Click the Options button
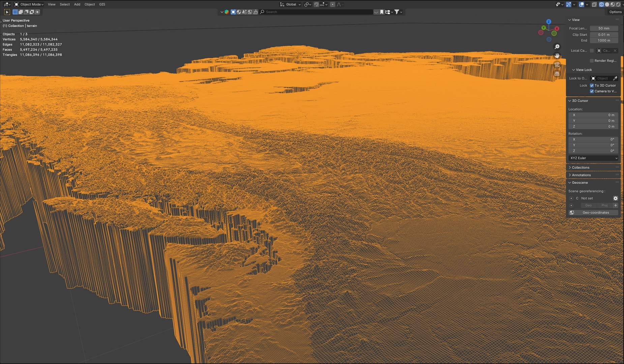 pos(615,12)
